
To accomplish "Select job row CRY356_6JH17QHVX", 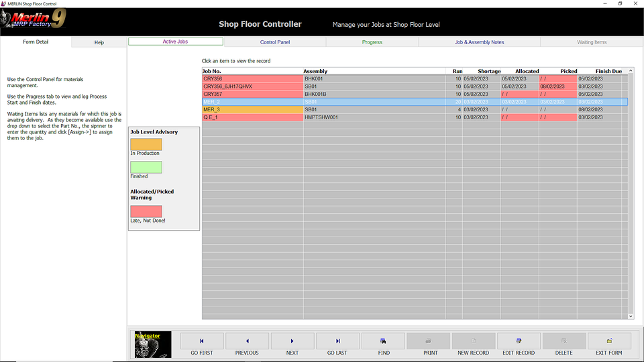I will (x=252, y=86).
